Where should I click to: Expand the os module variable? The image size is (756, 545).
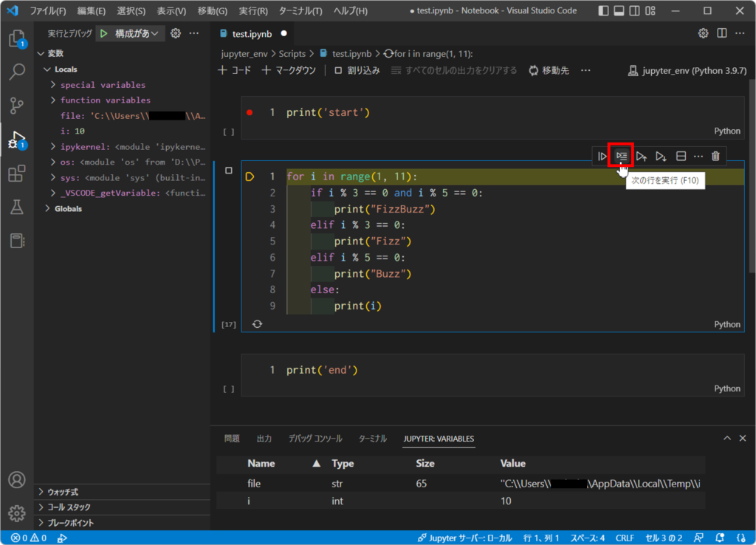coord(53,162)
